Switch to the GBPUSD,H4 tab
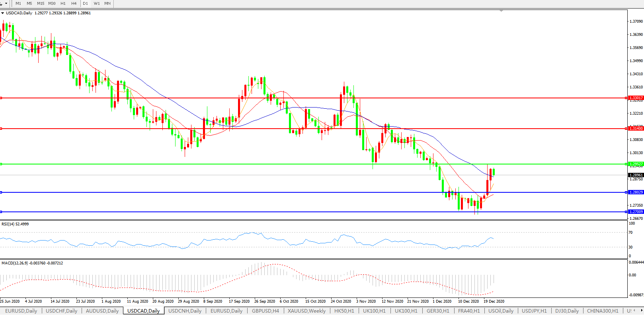The width and height of the screenshot is (644, 315). tap(265, 311)
